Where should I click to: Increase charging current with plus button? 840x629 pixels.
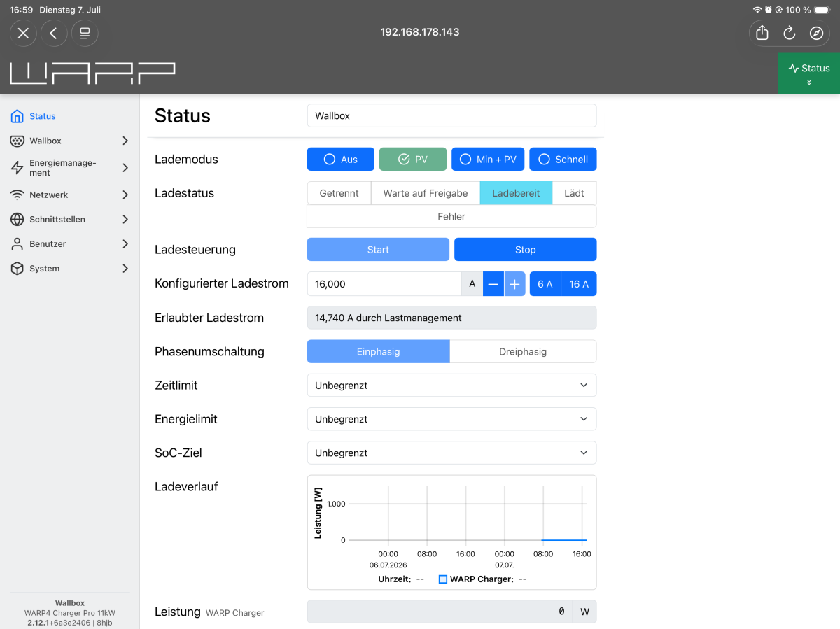514,284
